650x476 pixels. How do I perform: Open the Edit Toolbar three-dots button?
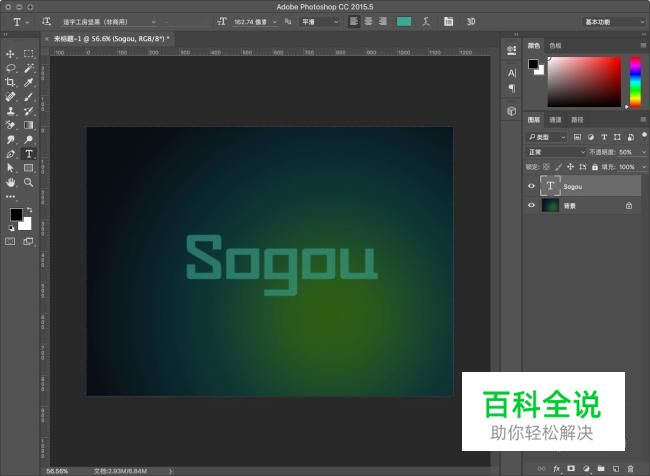[x=10, y=197]
